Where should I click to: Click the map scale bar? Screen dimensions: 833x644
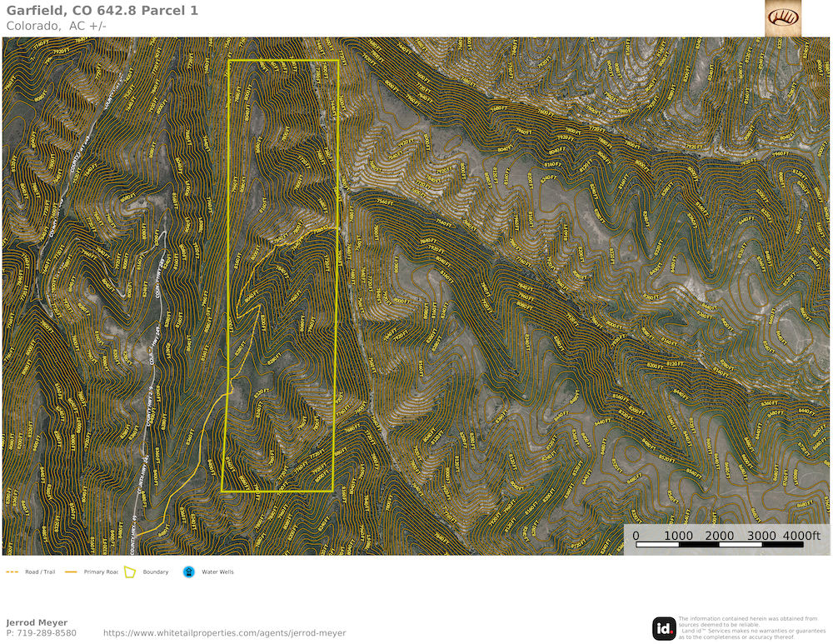point(721,545)
